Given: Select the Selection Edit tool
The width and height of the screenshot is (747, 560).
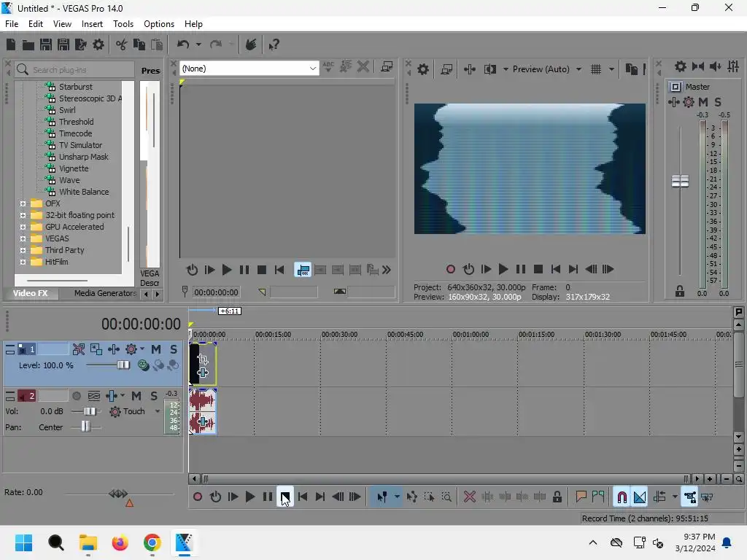Looking at the screenshot, I should pyautogui.click(x=429, y=497).
